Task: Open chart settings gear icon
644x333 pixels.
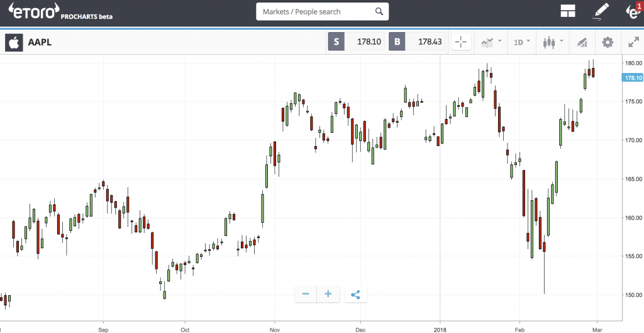Action: point(608,42)
